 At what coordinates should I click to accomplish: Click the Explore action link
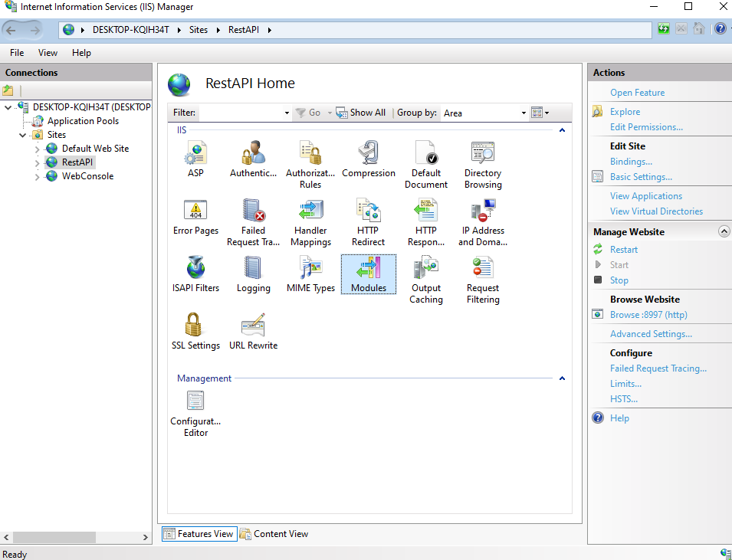click(625, 112)
